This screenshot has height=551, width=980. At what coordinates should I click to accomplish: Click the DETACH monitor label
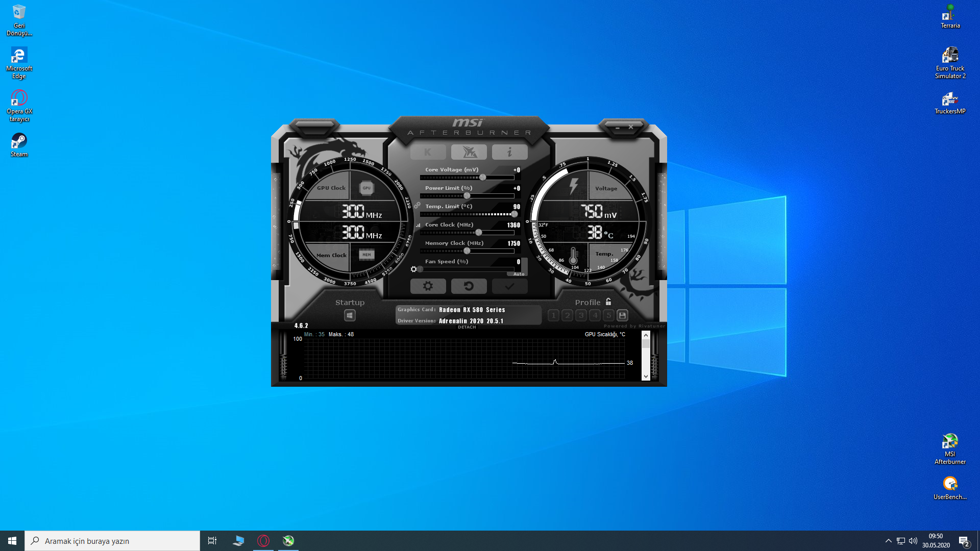point(467,327)
